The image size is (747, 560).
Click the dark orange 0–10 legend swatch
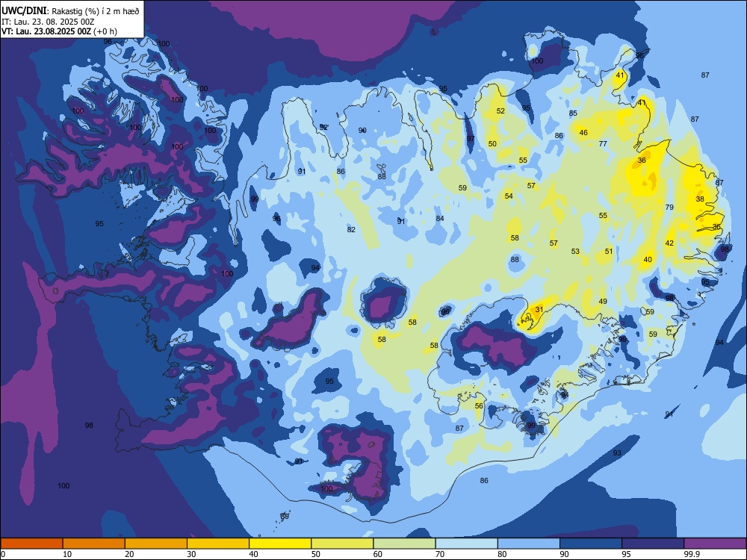(x=31, y=544)
